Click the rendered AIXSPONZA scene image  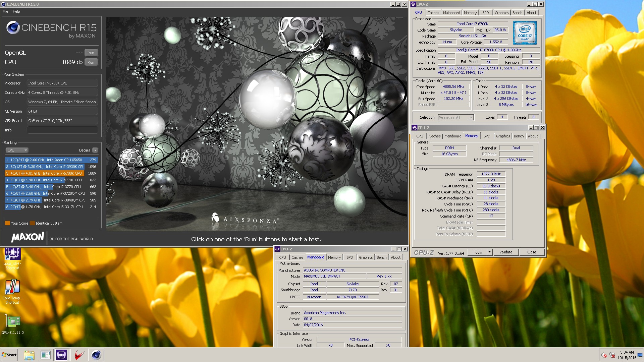(257, 124)
